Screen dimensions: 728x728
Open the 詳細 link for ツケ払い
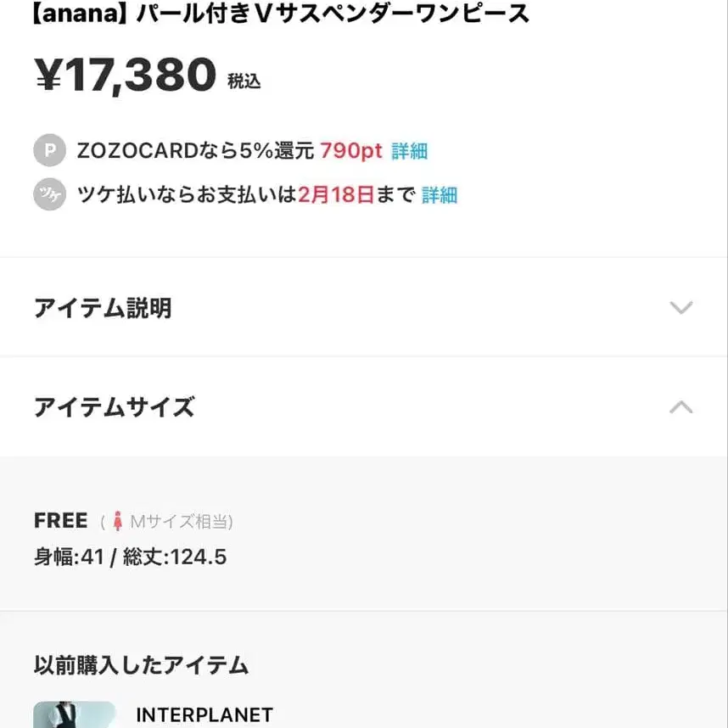(439, 194)
